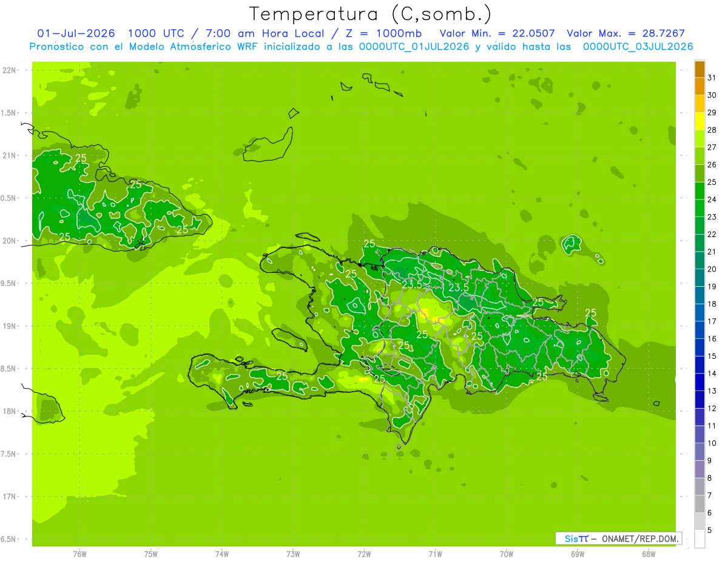Click the '73W' longitude label

click(293, 554)
